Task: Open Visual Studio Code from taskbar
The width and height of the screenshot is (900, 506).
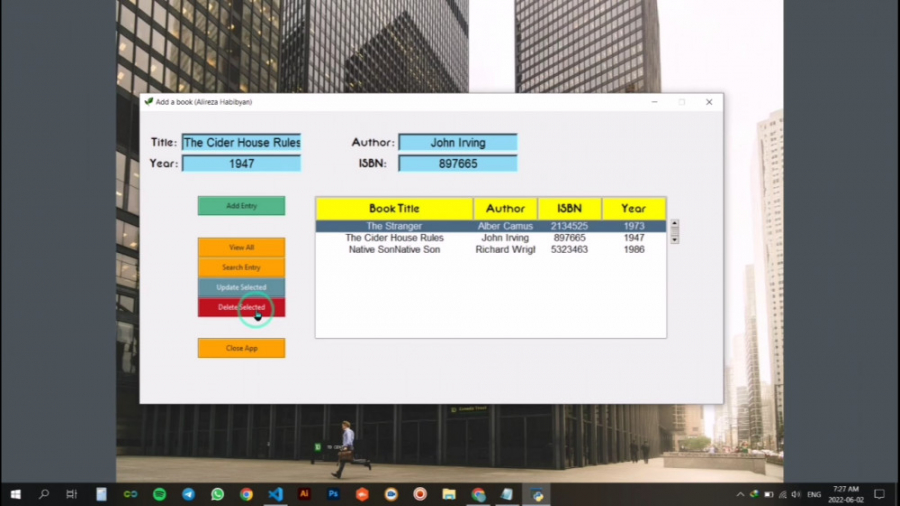Action: pyautogui.click(x=276, y=494)
